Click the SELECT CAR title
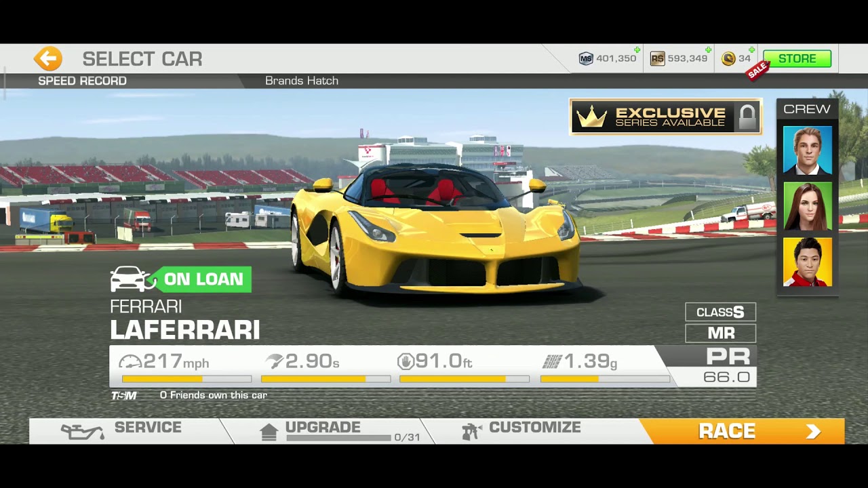The height and width of the screenshot is (488, 868). [142, 59]
